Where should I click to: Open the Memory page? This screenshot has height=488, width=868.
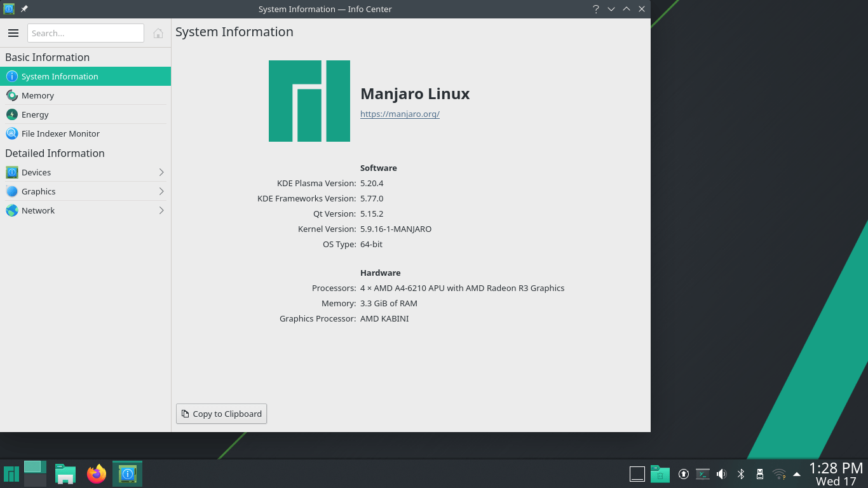85,95
